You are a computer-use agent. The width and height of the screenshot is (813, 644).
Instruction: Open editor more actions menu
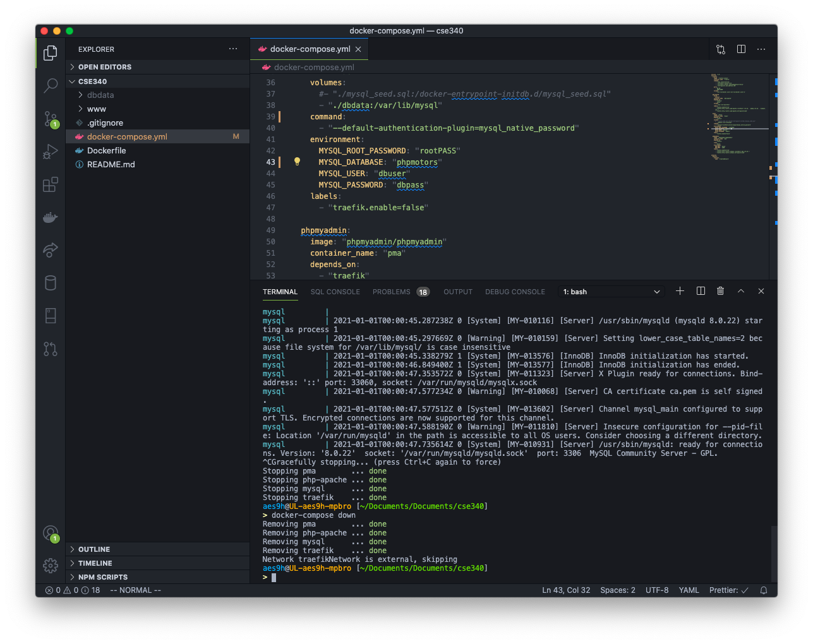[x=761, y=49]
